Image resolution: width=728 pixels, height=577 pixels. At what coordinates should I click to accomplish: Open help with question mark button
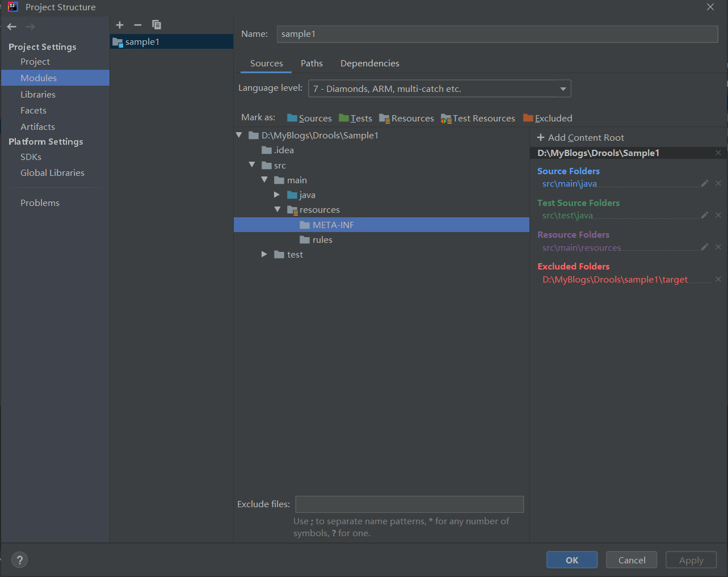tap(19, 560)
